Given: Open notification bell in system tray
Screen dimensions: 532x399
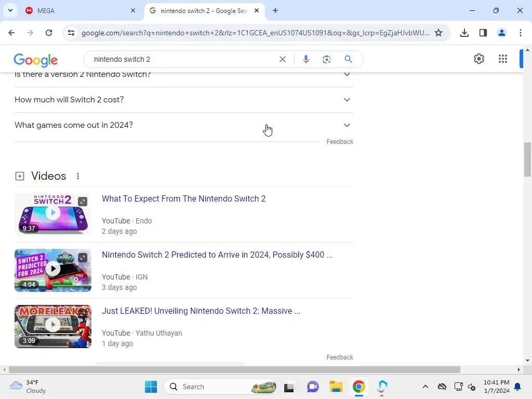Looking at the screenshot, I should [x=517, y=387].
